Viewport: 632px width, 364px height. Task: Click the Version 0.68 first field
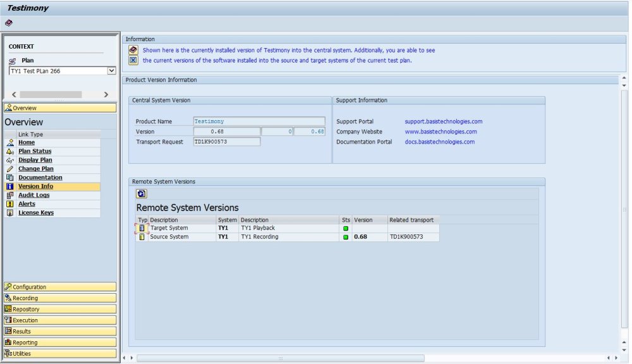[226, 131]
